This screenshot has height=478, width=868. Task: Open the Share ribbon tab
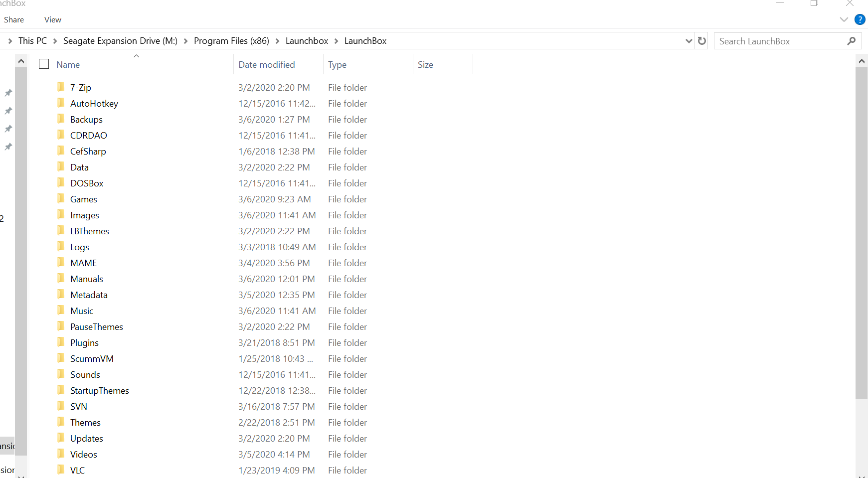pos(14,19)
